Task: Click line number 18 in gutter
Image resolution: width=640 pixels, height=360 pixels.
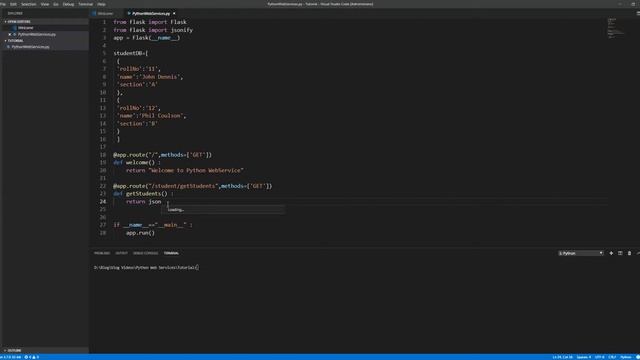Action: (x=103, y=155)
